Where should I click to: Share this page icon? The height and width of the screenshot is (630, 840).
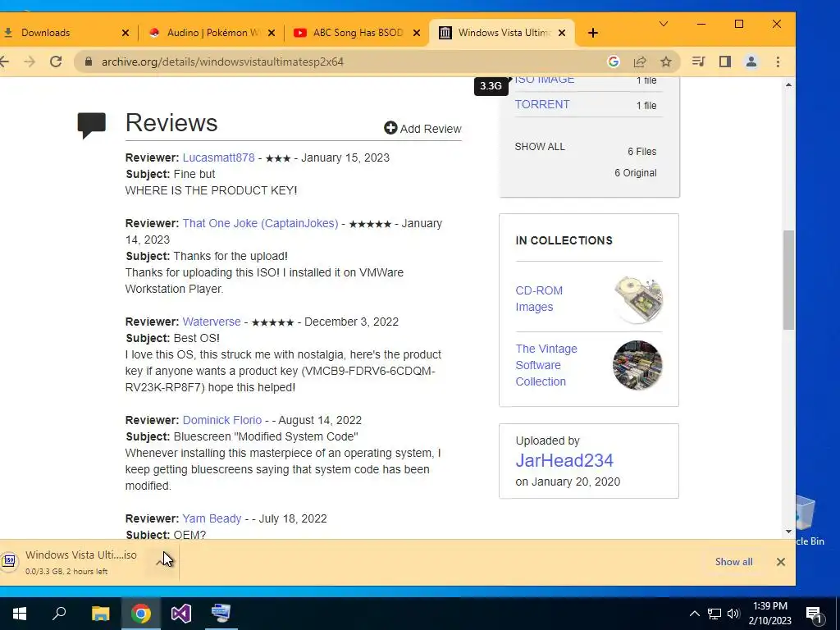[x=640, y=62]
